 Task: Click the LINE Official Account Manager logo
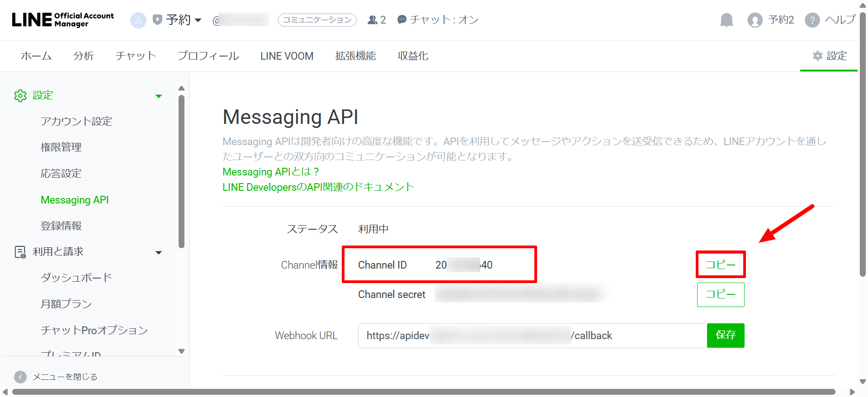click(63, 19)
